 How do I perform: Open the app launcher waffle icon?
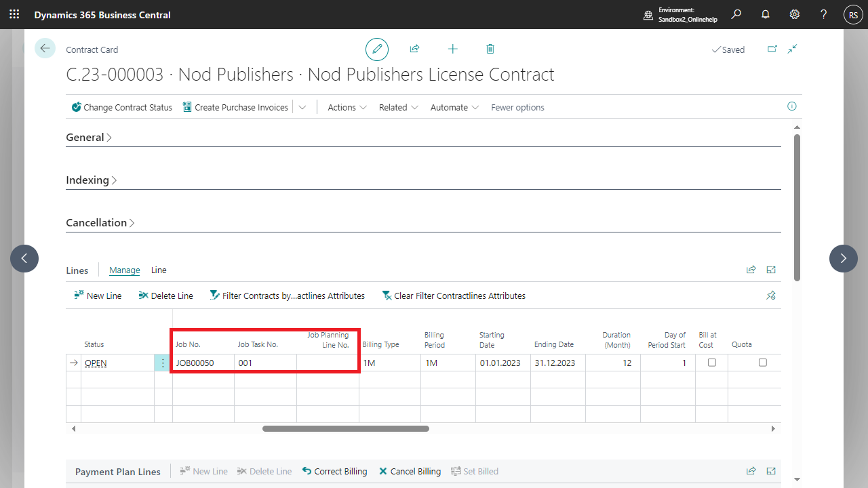(14, 14)
